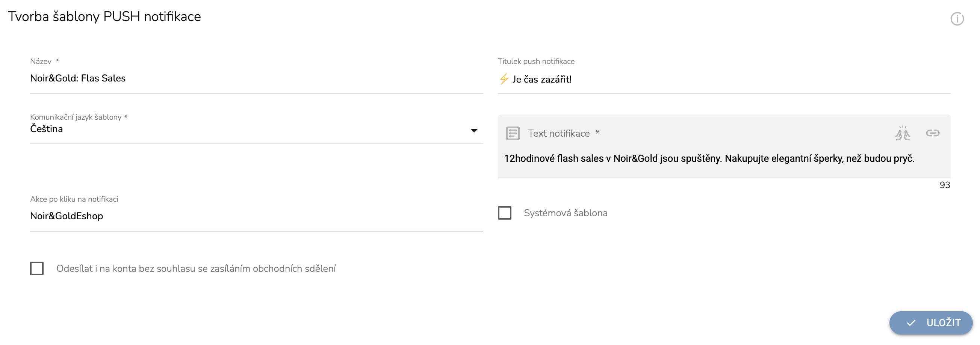Screen dimensions: 980x345
Task: Click the insert link icon in notification text
Action: tap(932, 133)
